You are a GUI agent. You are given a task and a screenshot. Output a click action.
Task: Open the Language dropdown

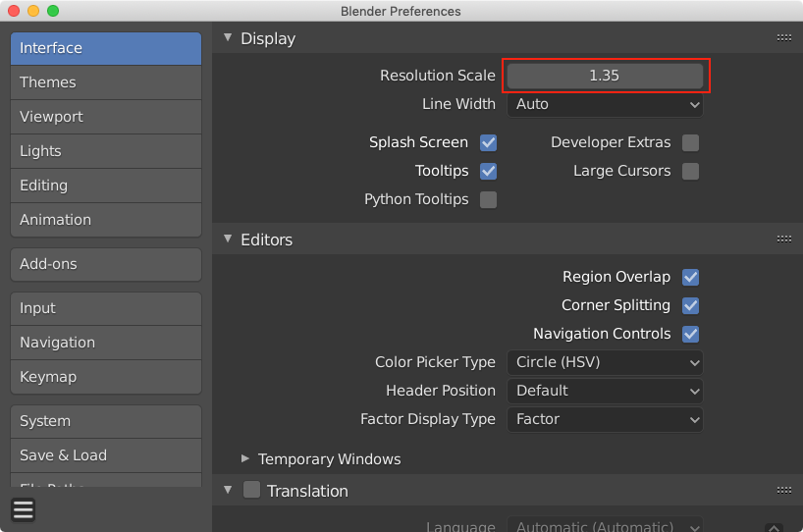(605, 525)
